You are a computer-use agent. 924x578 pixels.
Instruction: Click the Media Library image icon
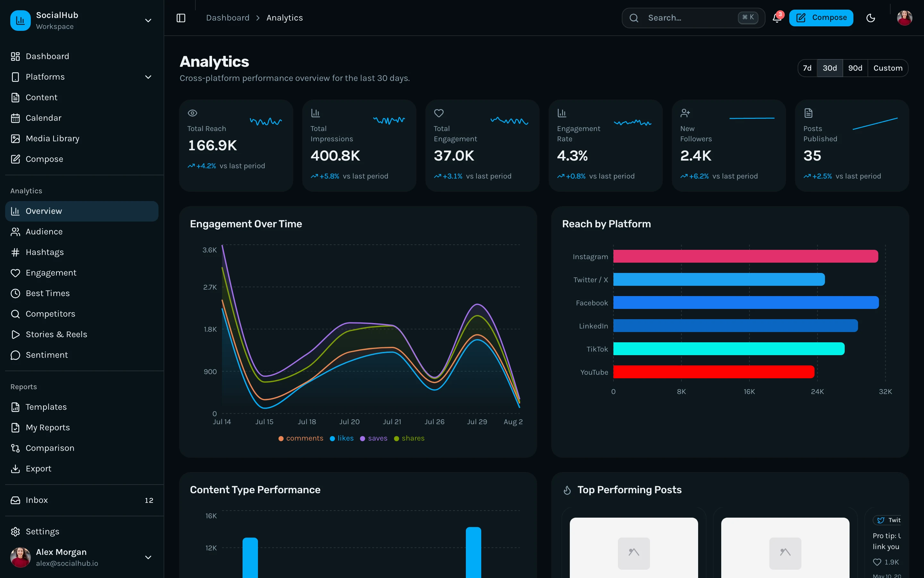pyautogui.click(x=15, y=139)
